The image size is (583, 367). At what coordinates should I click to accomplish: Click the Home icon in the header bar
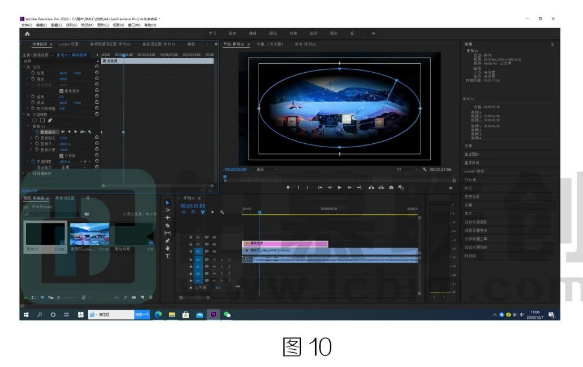click(27, 34)
